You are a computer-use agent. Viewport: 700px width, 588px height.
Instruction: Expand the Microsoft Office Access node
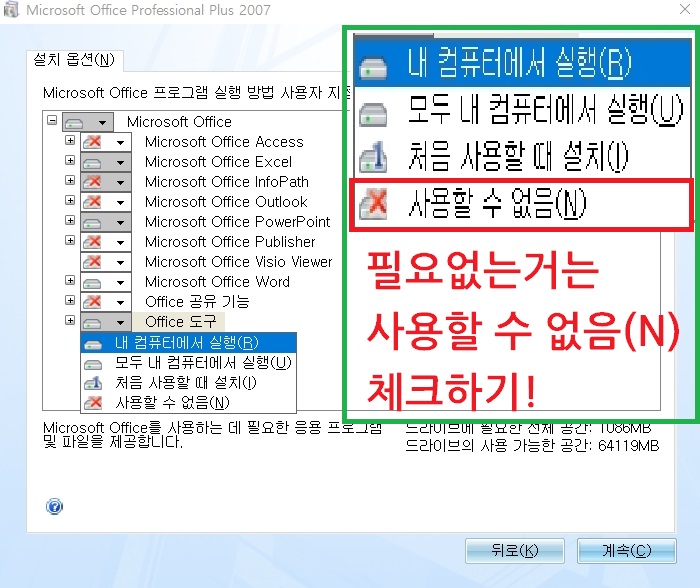point(70,140)
